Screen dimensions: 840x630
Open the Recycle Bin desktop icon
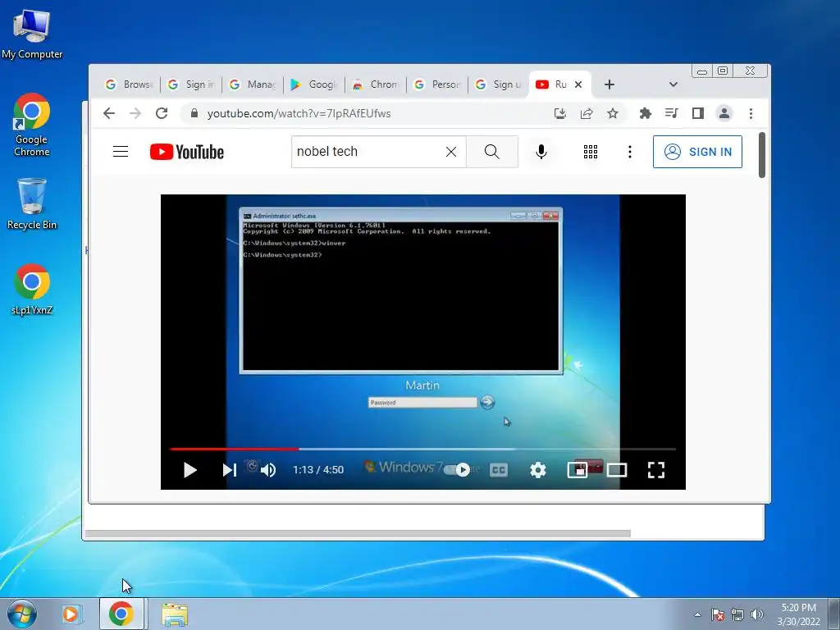point(32,203)
